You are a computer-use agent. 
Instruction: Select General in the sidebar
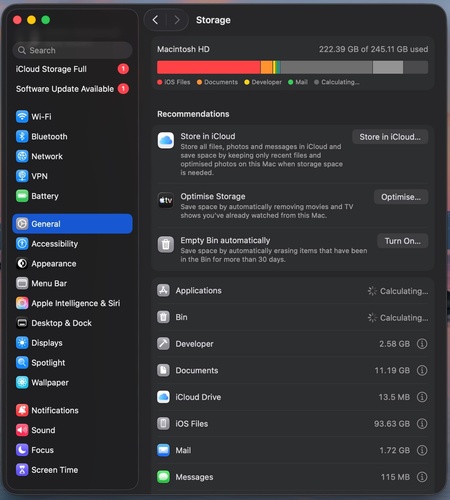(72, 224)
